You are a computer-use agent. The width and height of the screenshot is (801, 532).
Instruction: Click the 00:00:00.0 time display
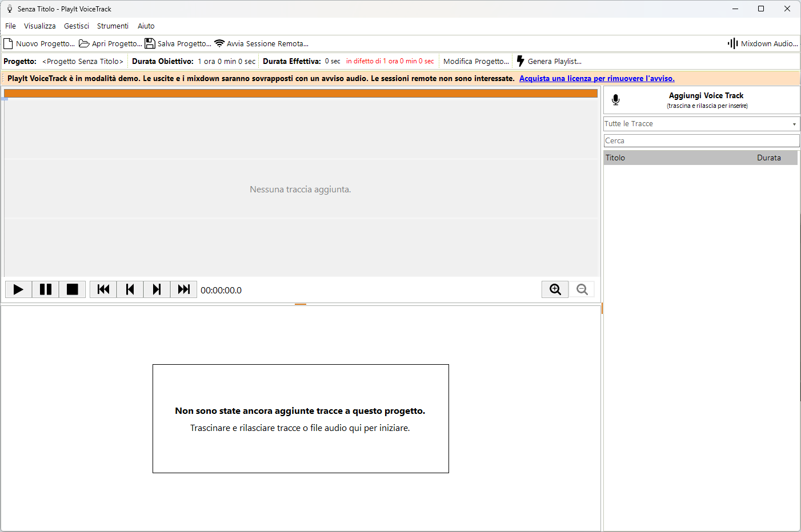pos(221,290)
